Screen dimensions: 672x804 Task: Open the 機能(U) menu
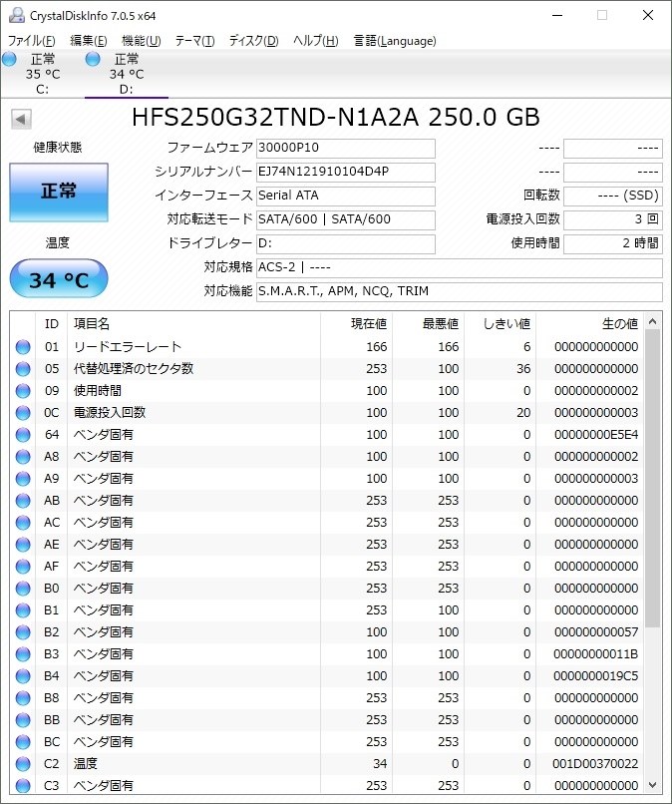141,41
